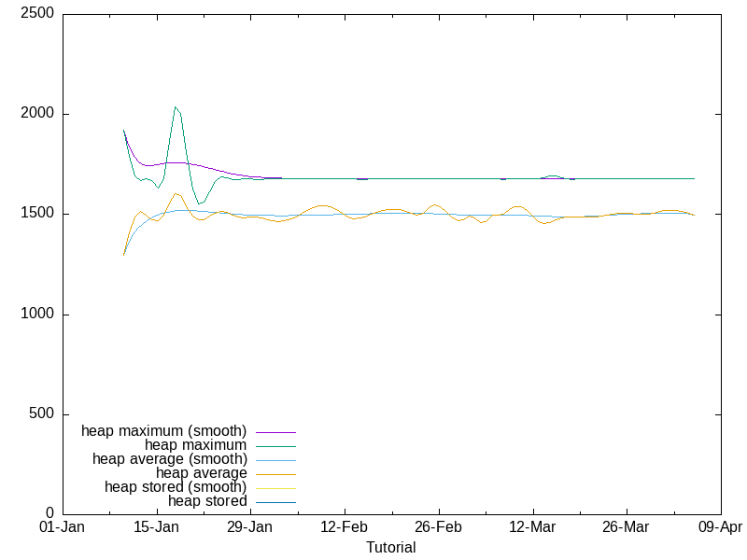Click the 'heap stored (smooth)' legend text
747x560 pixels.
pyautogui.click(x=176, y=487)
